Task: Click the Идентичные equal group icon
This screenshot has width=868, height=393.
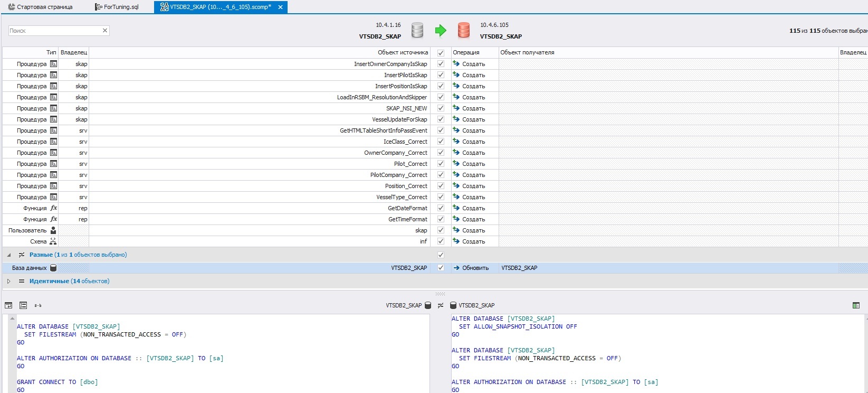Action: [22, 281]
